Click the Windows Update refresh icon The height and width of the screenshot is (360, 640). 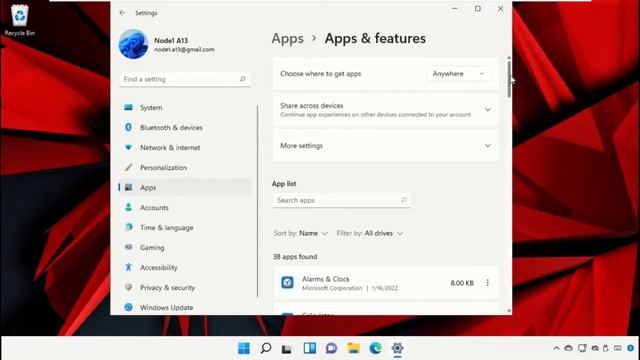click(128, 307)
